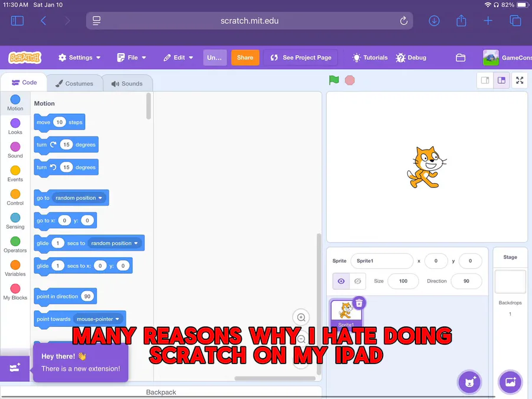Select the Operators block category

(15, 245)
